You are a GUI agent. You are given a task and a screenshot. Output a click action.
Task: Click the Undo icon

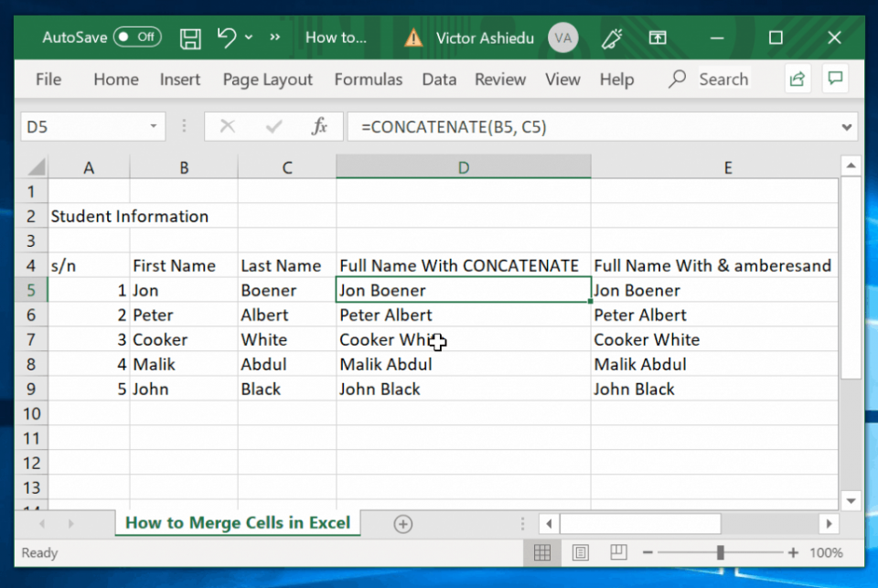tap(226, 37)
